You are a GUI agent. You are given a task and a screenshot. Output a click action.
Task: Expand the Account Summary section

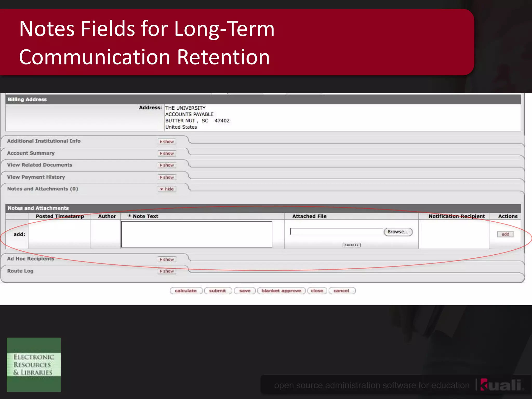click(167, 154)
